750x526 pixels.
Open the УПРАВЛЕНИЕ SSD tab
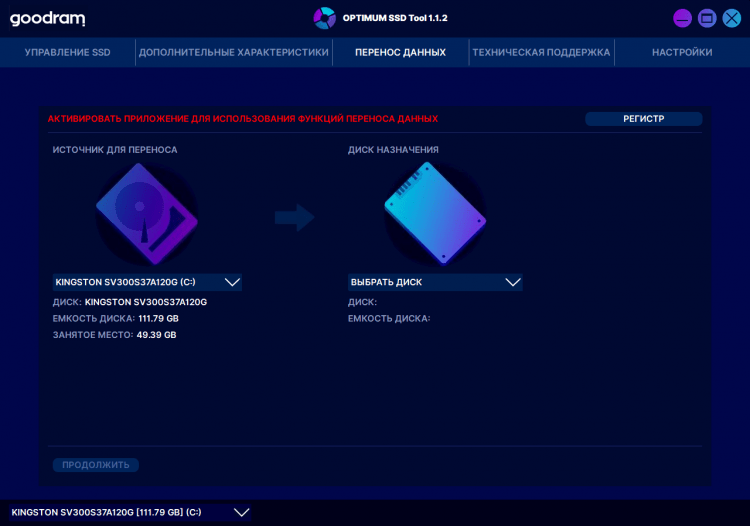(x=67, y=52)
